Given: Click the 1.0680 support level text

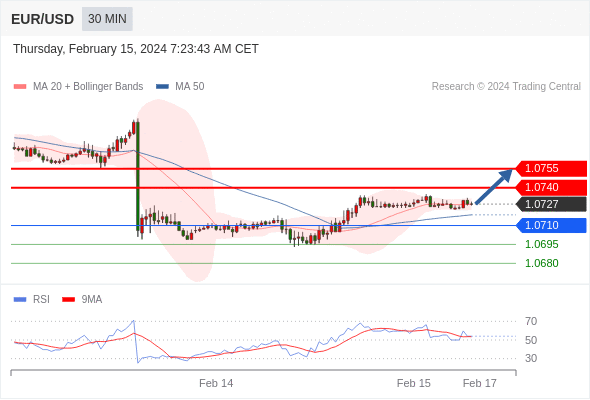Looking at the screenshot, I should point(541,263).
